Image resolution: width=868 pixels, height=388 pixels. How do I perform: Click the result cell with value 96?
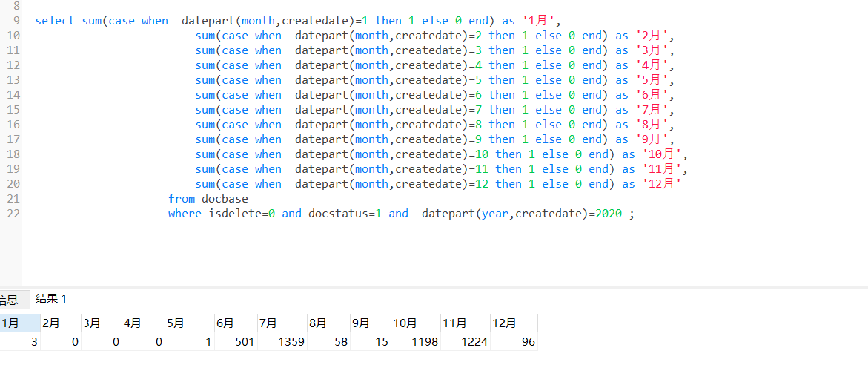click(514, 342)
